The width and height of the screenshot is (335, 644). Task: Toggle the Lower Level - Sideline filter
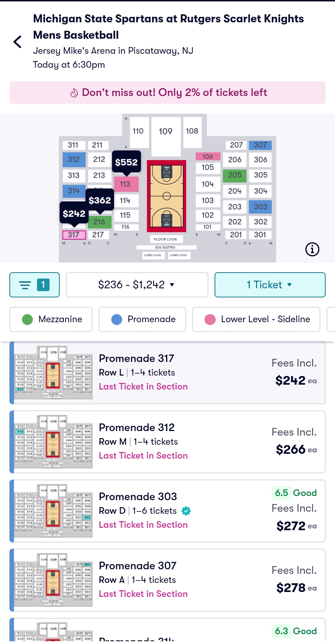tap(256, 319)
